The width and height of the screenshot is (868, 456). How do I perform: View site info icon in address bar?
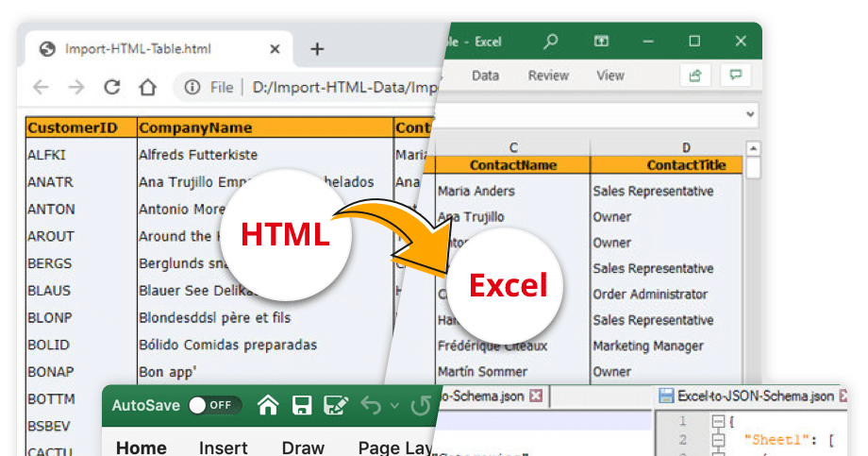click(x=192, y=87)
